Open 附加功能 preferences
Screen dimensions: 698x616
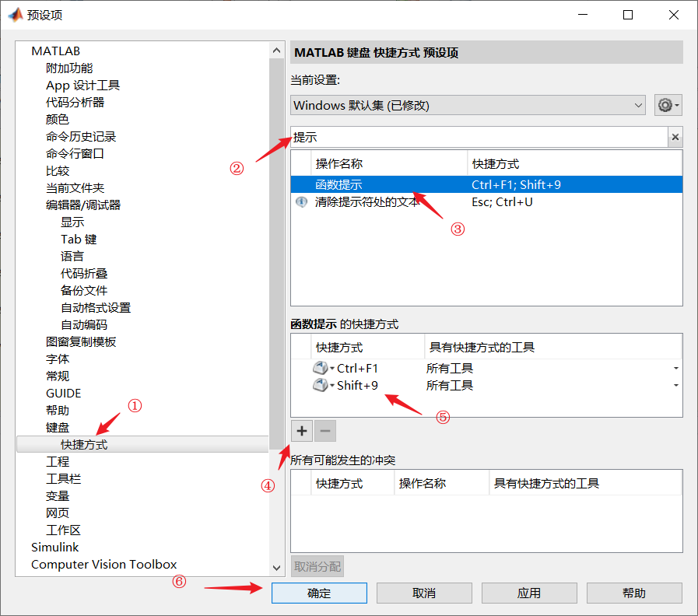[x=69, y=68]
